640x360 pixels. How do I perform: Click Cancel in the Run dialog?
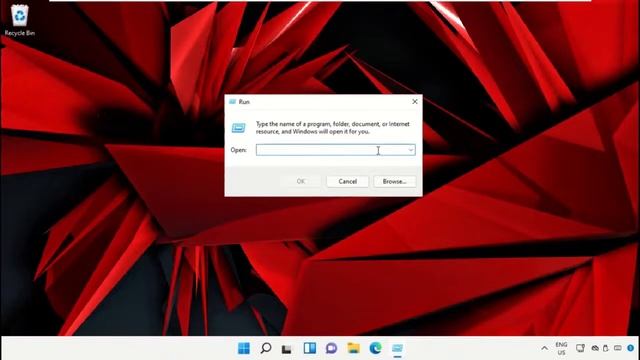click(x=347, y=181)
